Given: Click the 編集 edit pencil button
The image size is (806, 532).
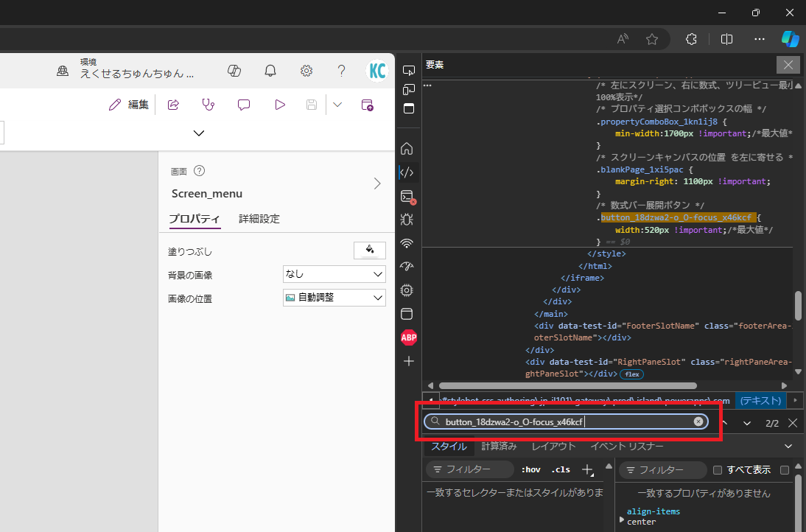Looking at the screenshot, I should click(x=128, y=105).
